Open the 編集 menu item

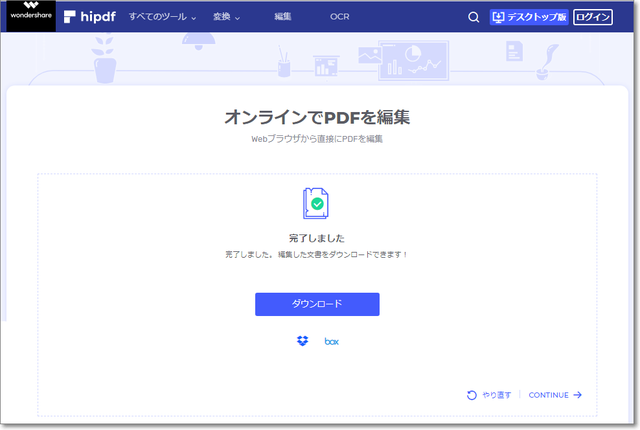(283, 17)
